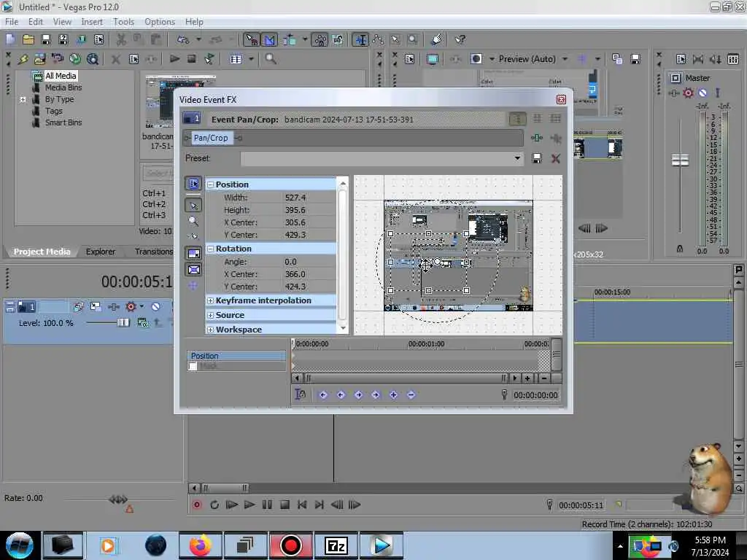747x560 pixels.
Task: Click the Width value 527.4
Action: pyautogui.click(x=295, y=198)
